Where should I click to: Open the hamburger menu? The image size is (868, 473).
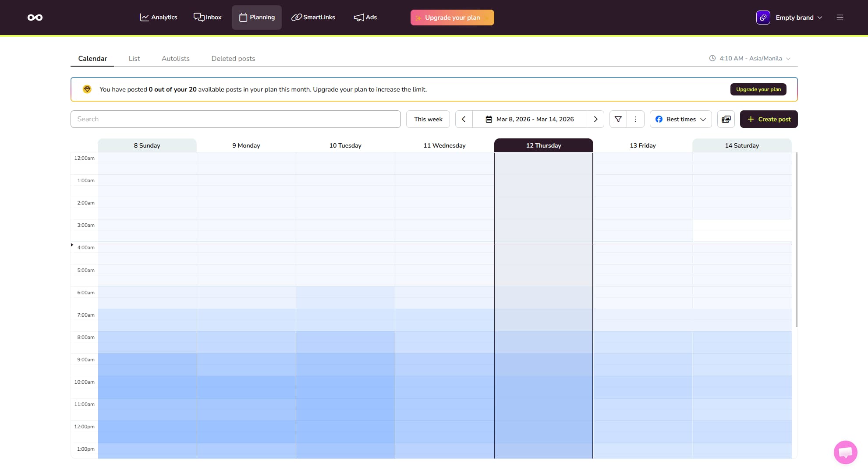[840, 18]
